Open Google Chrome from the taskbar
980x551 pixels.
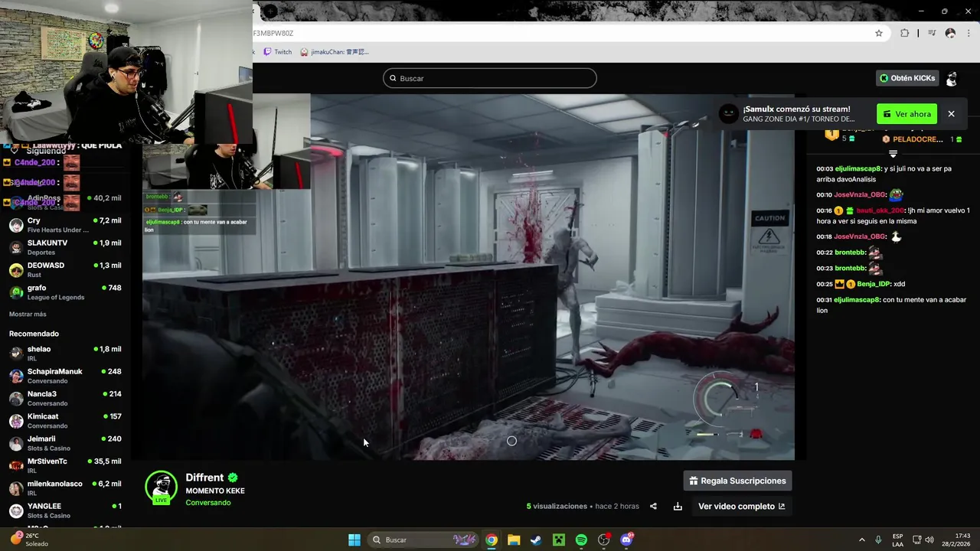tap(492, 540)
